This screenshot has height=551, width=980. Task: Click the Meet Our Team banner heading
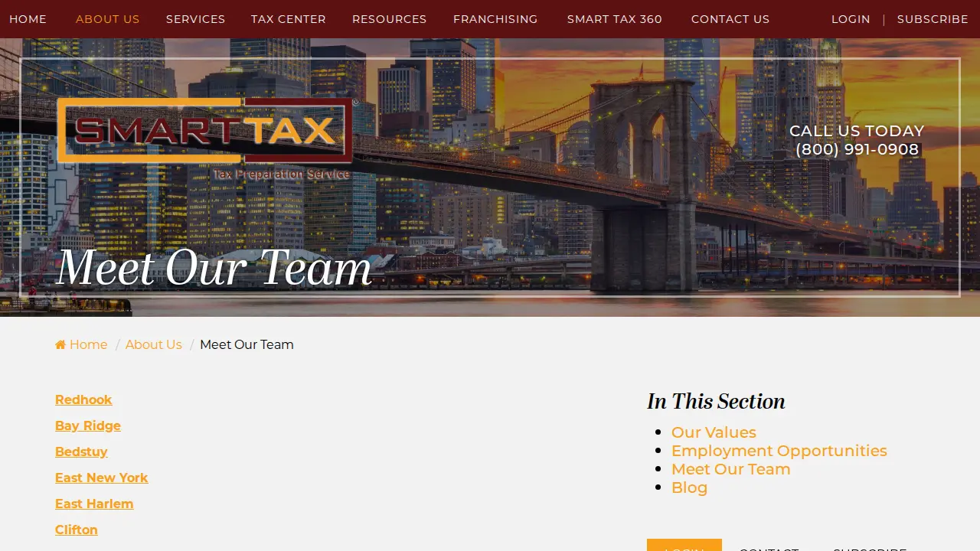(214, 268)
